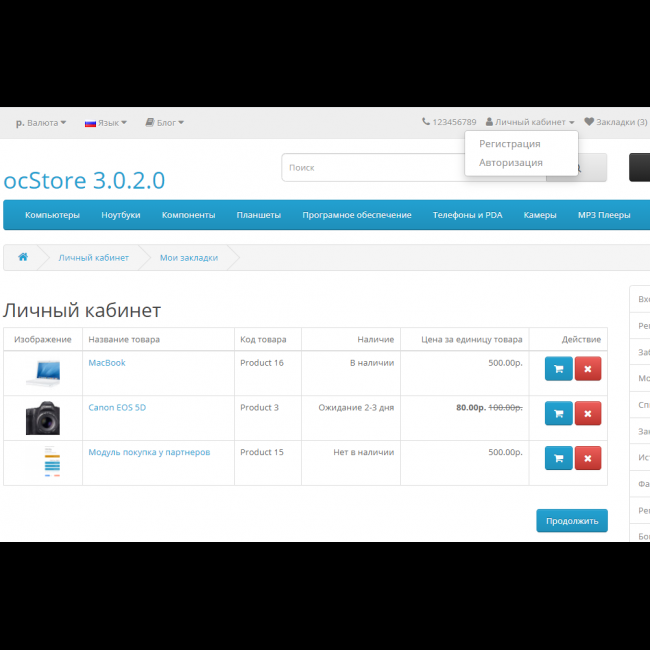Select Авторизация from account menu
This screenshot has width=650, height=650.
pos(510,162)
